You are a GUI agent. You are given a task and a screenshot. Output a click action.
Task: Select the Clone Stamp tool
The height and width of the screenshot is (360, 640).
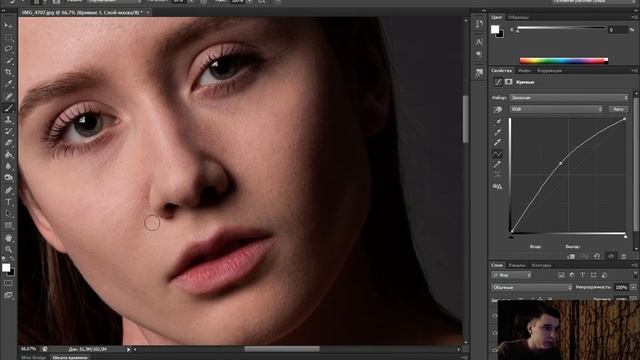pyautogui.click(x=8, y=120)
